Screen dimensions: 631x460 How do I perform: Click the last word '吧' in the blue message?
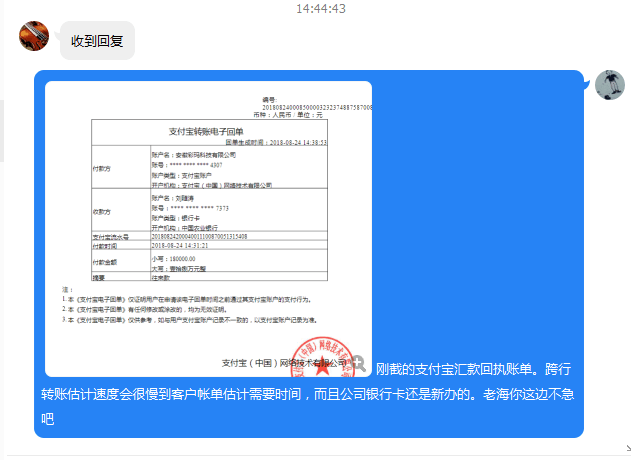click(x=47, y=419)
